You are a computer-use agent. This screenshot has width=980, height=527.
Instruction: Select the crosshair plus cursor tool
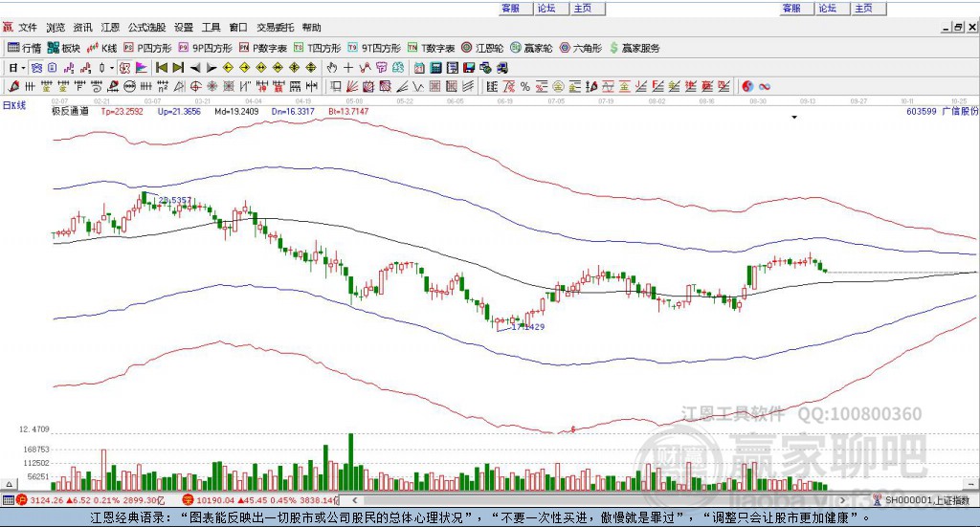coord(348,68)
